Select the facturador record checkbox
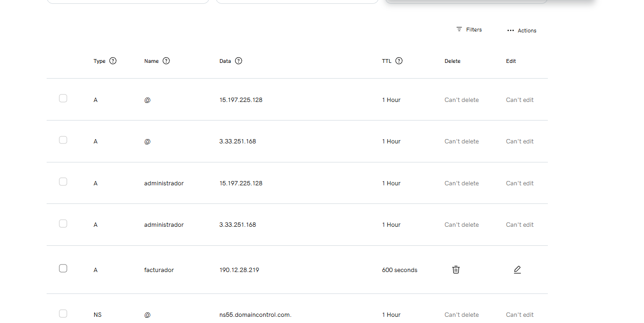The height and width of the screenshot is (323, 644). (63, 268)
